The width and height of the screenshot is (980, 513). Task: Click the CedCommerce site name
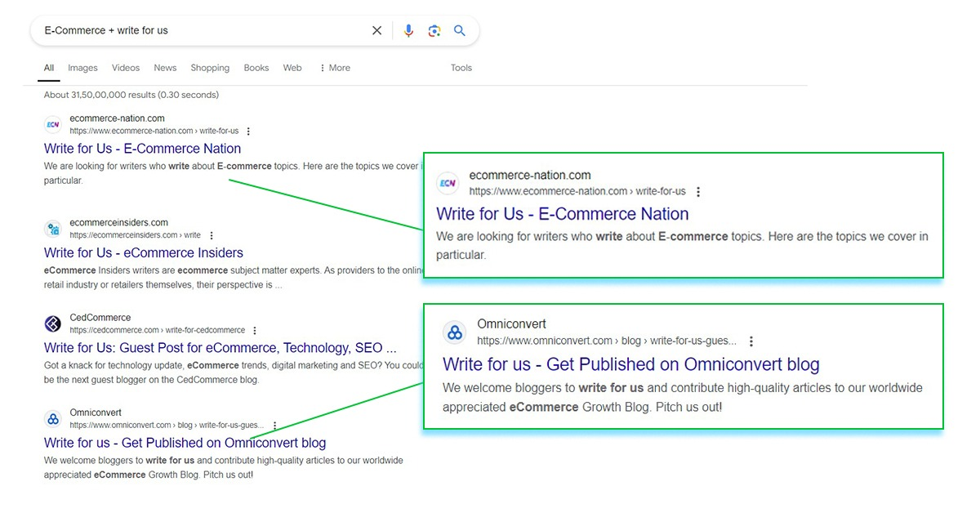[100, 318]
